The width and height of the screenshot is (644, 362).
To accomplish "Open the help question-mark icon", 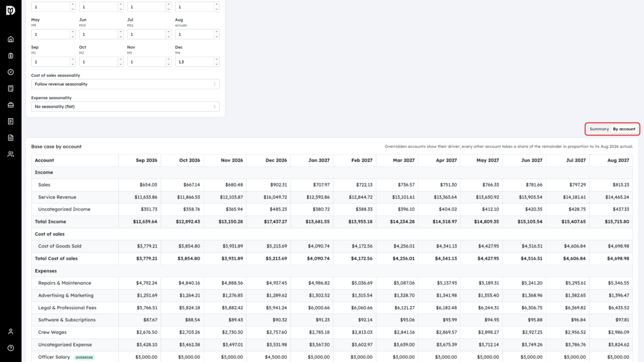I will pyautogui.click(x=11, y=348).
